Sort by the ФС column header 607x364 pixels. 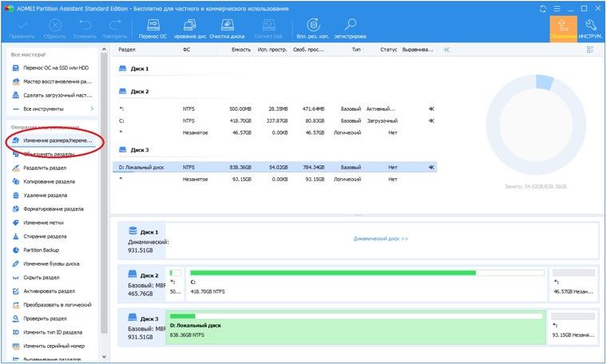tap(187, 49)
